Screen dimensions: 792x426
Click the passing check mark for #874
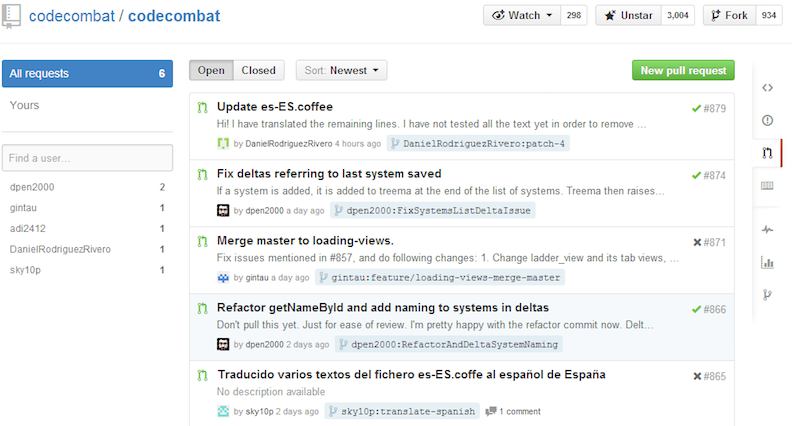[696, 175]
